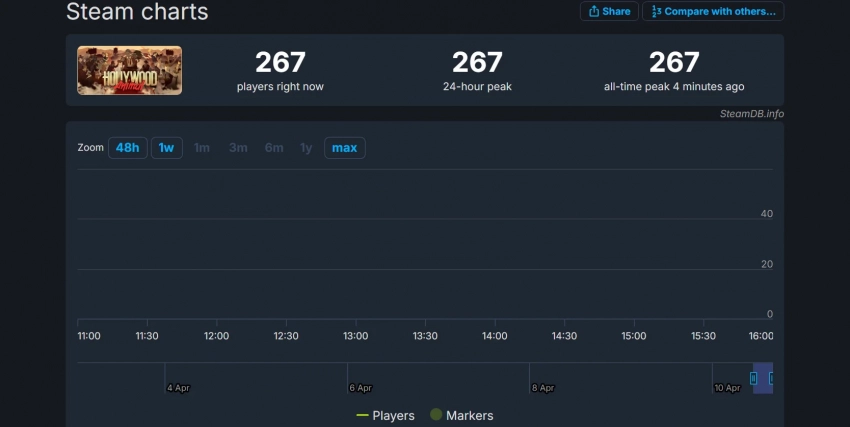850x427 pixels.
Task: Select the max zoom range
Action: point(344,148)
